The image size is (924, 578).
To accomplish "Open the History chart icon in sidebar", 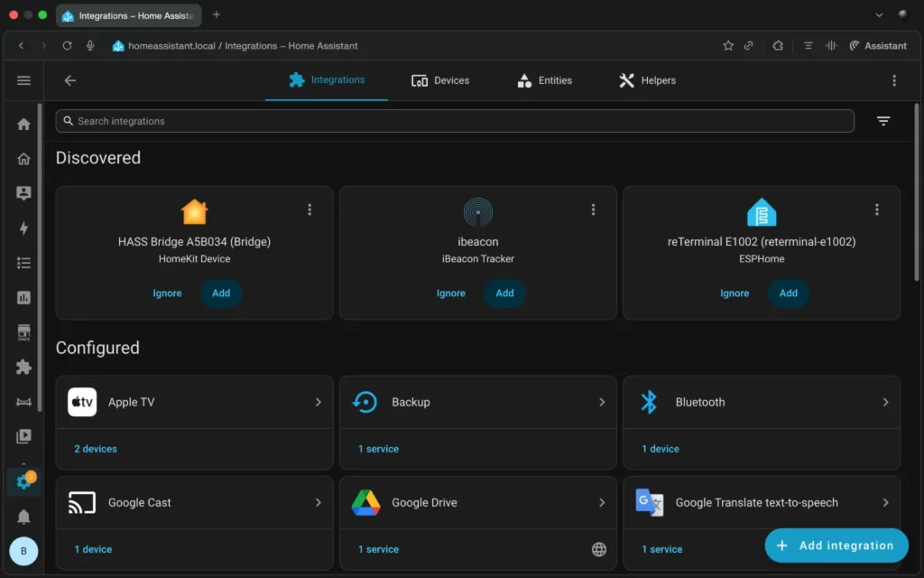I will point(23,298).
